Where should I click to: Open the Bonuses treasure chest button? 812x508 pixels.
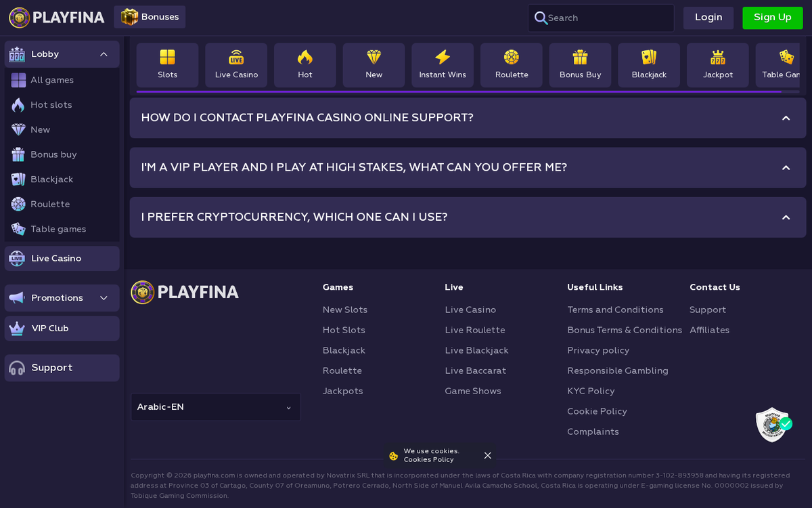point(150,17)
